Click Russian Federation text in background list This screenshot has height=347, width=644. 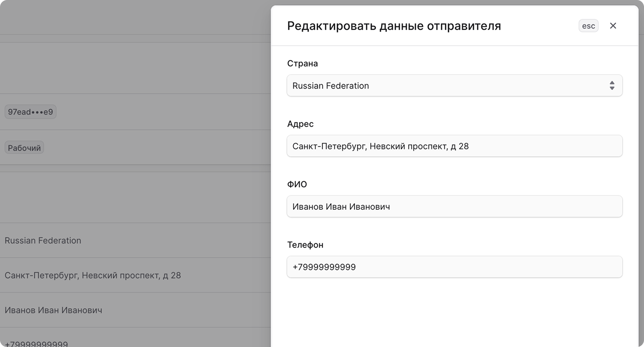pos(43,240)
